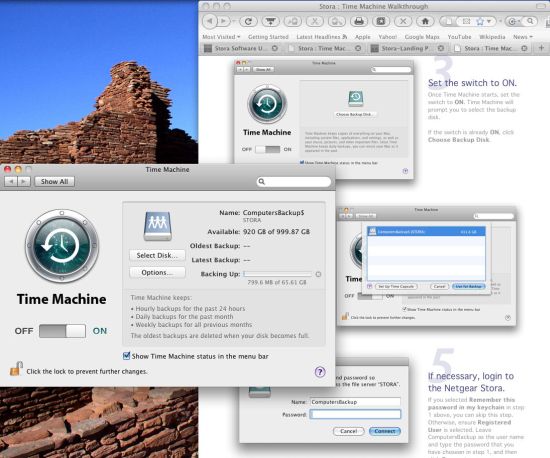This screenshot has width=550, height=458.
Task: Toggle the Time Machine OFF/ON switch
Action: pos(62,331)
